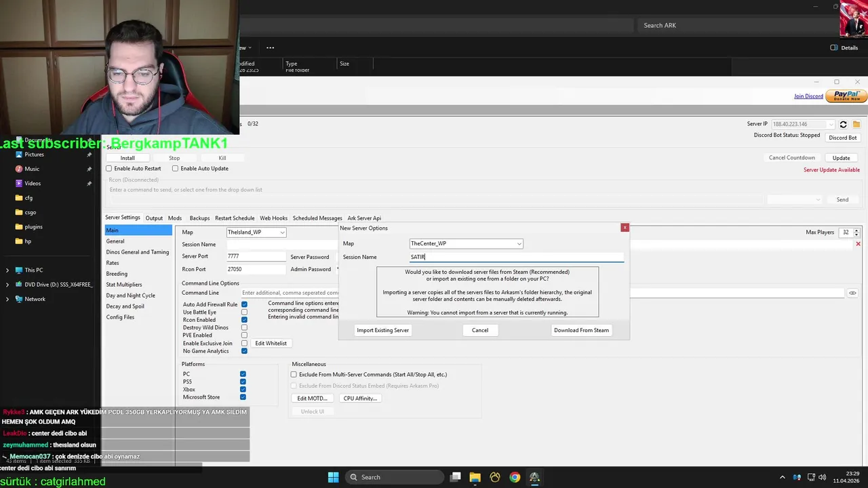868x488 pixels.
Task: Click the red X under Max Players
Action: (858, 244)
